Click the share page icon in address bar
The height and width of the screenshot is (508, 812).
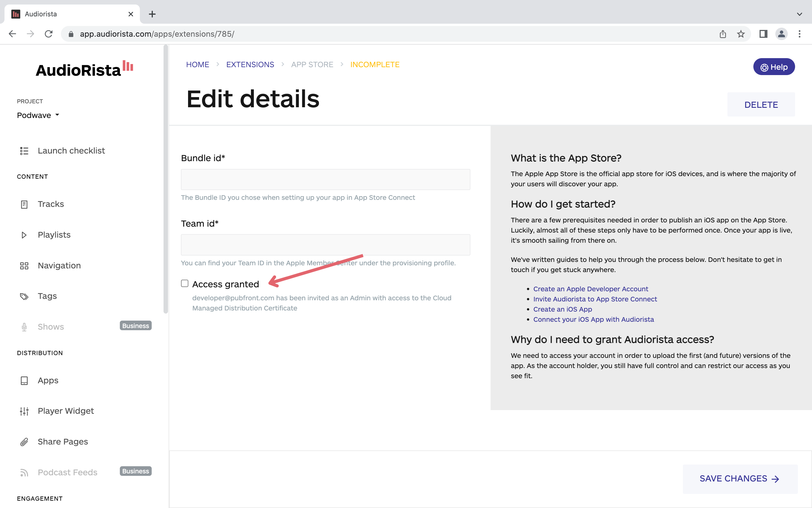723,34
